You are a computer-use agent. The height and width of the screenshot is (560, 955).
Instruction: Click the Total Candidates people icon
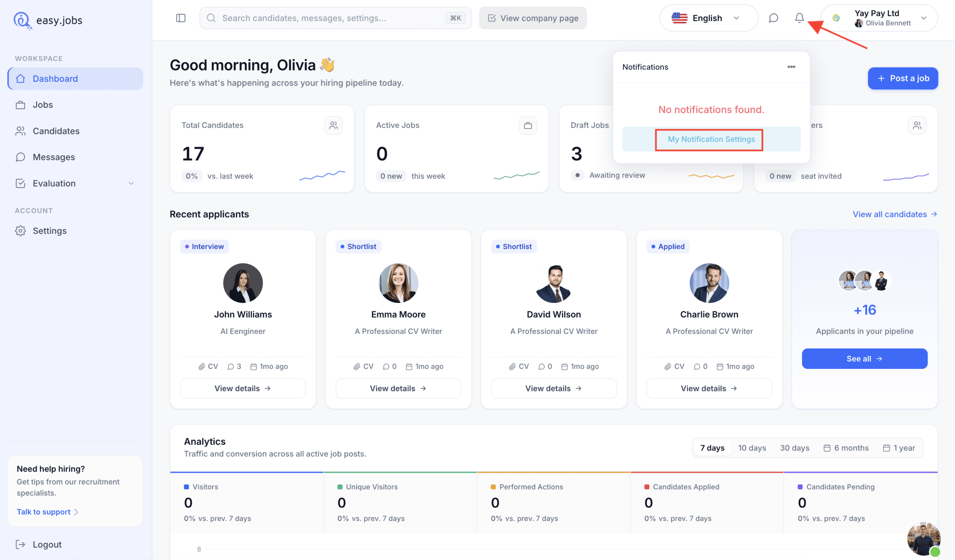333,125
